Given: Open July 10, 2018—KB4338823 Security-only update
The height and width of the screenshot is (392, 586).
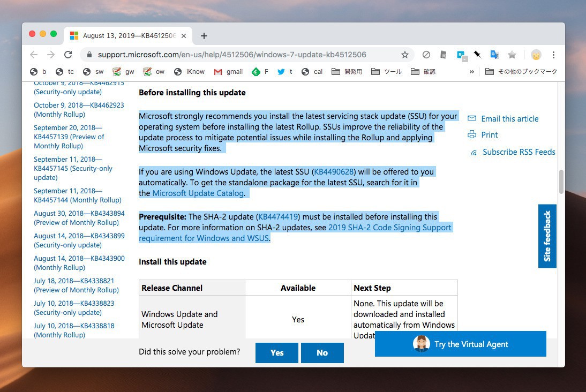Looking at the screenshot, I should point(74,307).
